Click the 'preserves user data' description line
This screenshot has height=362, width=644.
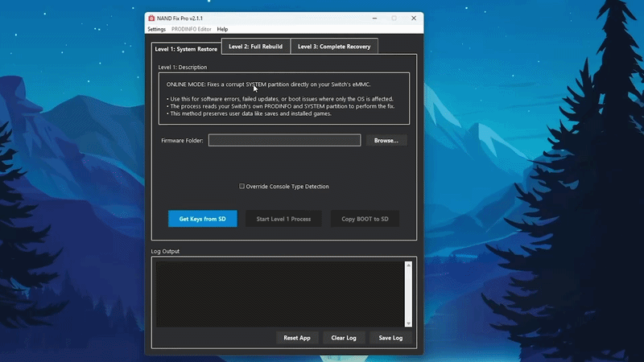coord(250,113)
